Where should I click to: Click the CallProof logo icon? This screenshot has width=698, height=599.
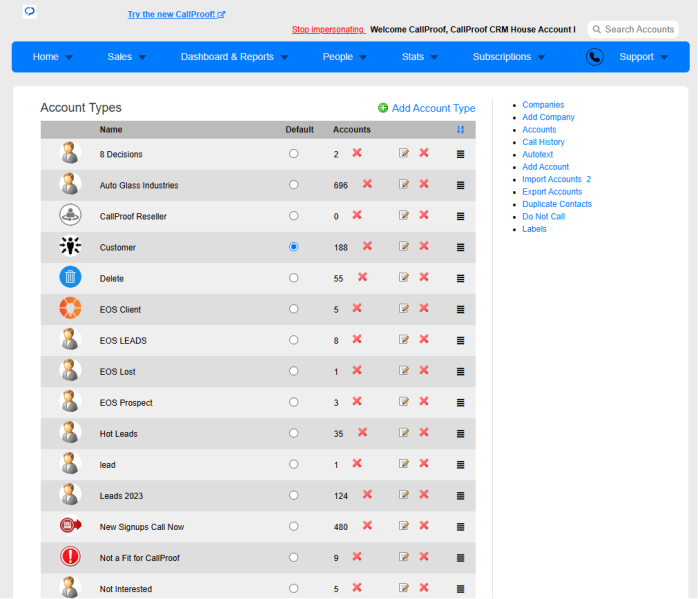click(30, 11)
